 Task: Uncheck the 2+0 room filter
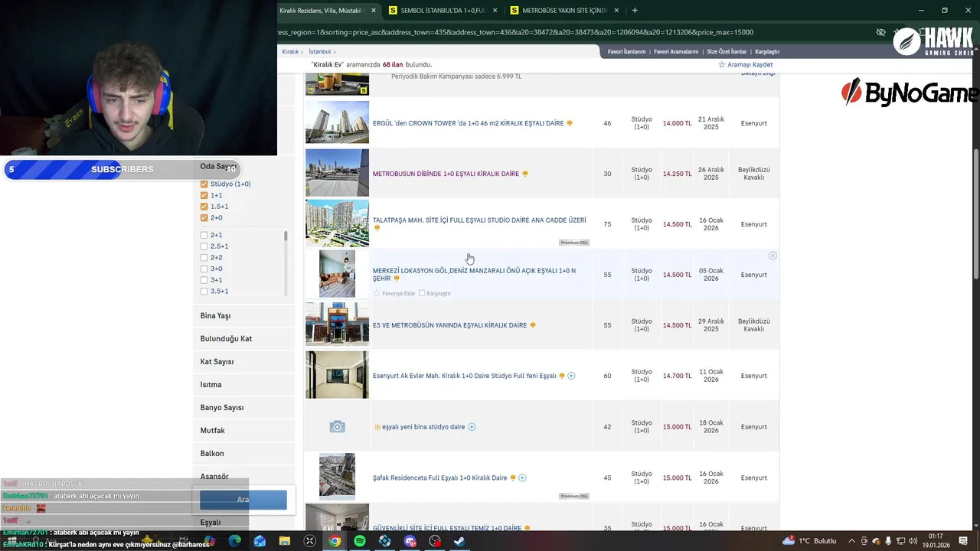click(204, 218)
